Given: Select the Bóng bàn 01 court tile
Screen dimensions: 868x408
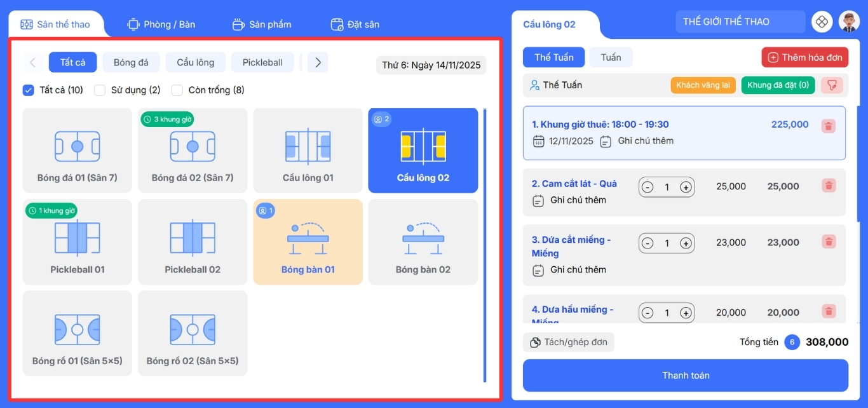Looking at the screenshot, I should pyautogui.click(x=308, y=242).
